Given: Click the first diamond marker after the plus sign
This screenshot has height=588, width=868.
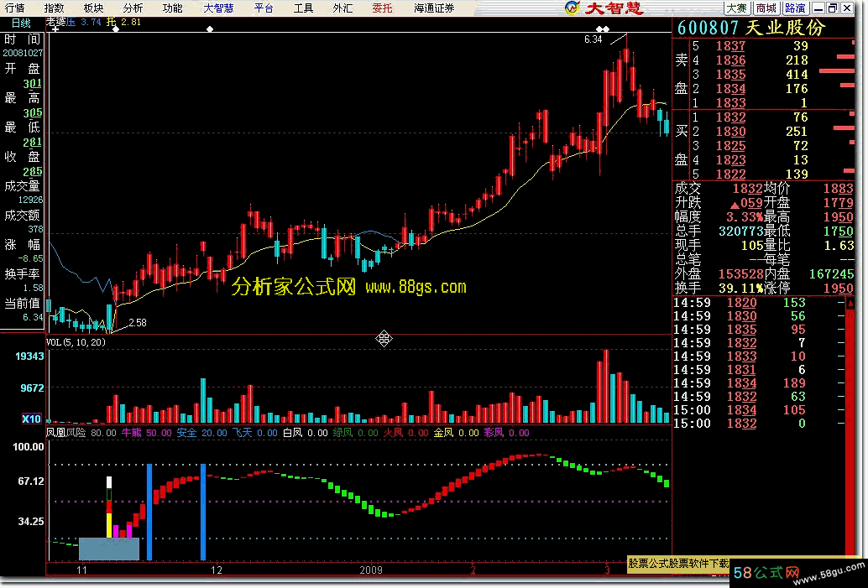Looking at the screenshot, I should click(116, 29).
